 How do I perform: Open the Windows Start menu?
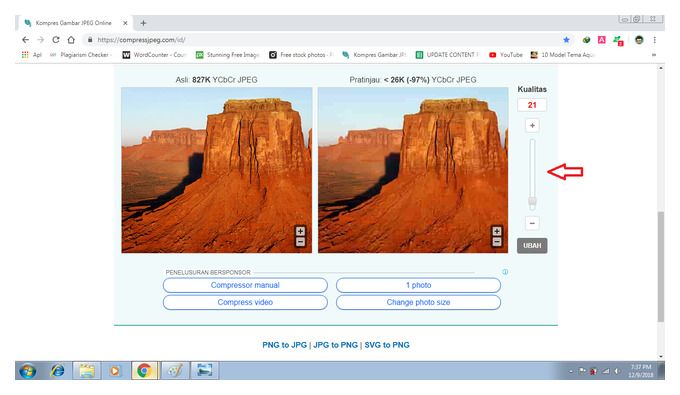point(27,371)
